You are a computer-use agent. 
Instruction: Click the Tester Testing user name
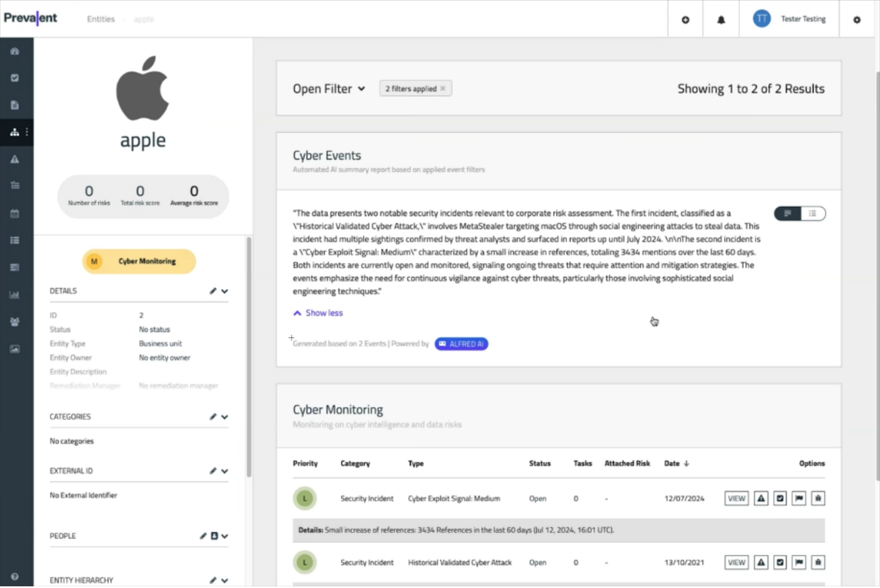[803, 19]
